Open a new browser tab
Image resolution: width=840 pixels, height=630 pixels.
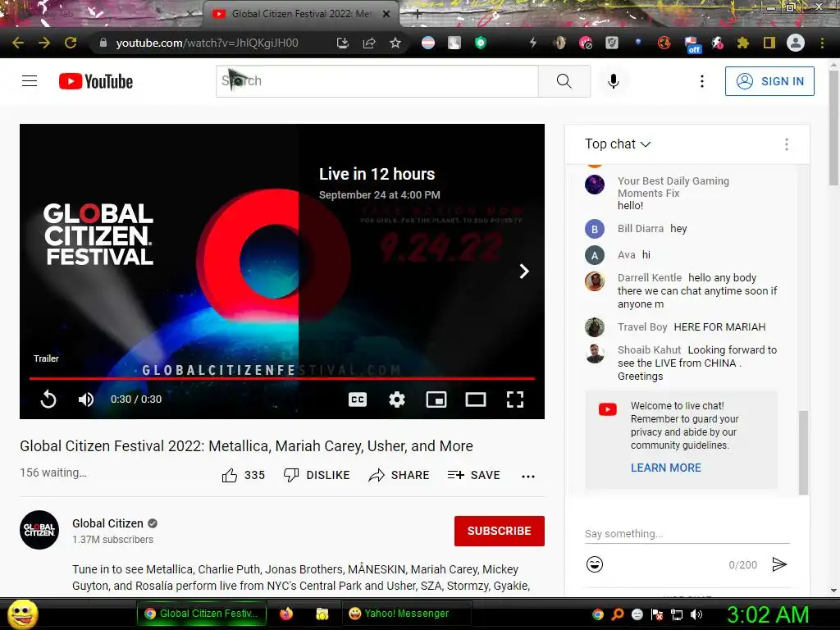coord(418,15)
